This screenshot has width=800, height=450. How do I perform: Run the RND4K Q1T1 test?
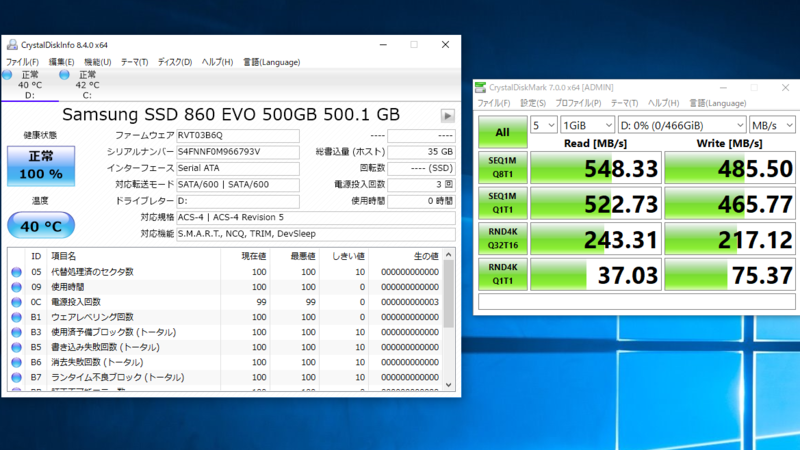pyautogui.click(x=503, y=274)
